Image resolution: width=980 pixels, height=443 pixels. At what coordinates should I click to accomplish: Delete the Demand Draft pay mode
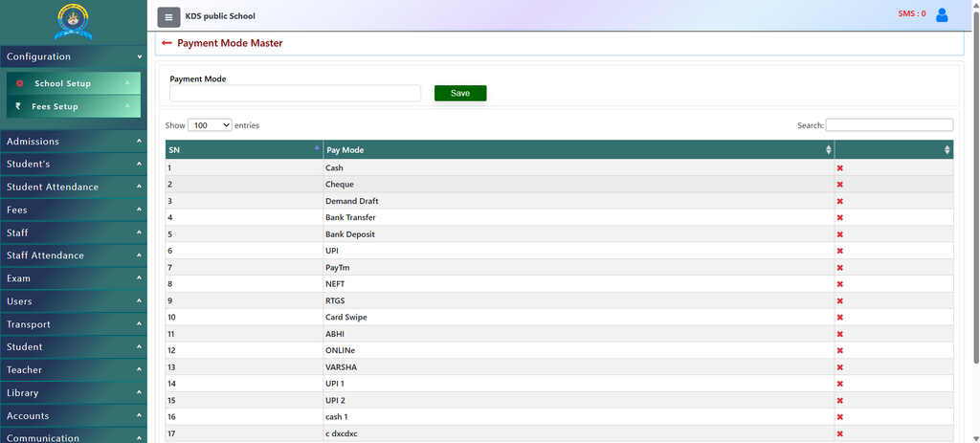pos(840,201)
